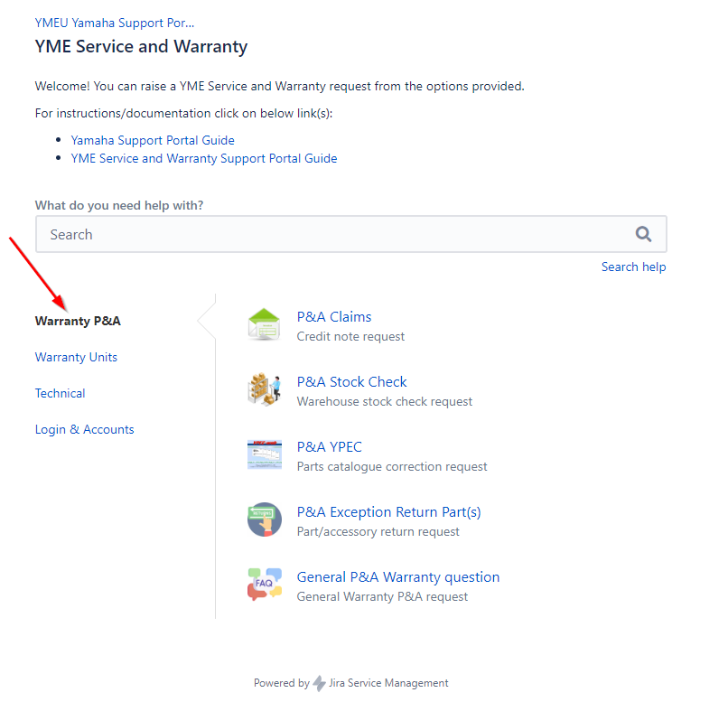
Task: Open General P&A Warranty question link
Action: click(398, 576)
